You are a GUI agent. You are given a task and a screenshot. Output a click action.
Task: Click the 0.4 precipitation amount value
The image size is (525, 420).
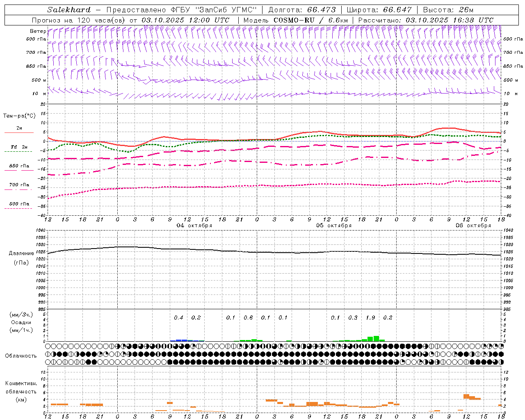[x=178, y=318]
